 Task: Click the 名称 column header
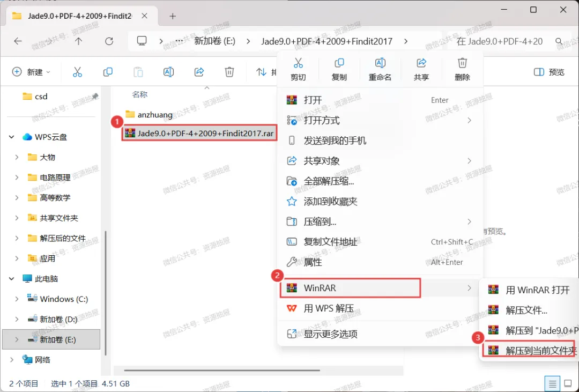coord(139,94)
